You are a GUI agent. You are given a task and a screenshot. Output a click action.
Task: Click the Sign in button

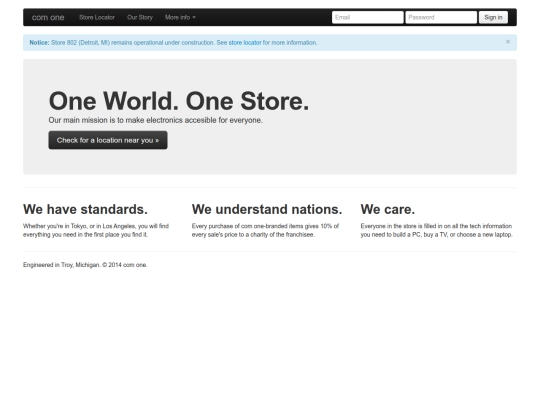(x=493, y=17)
